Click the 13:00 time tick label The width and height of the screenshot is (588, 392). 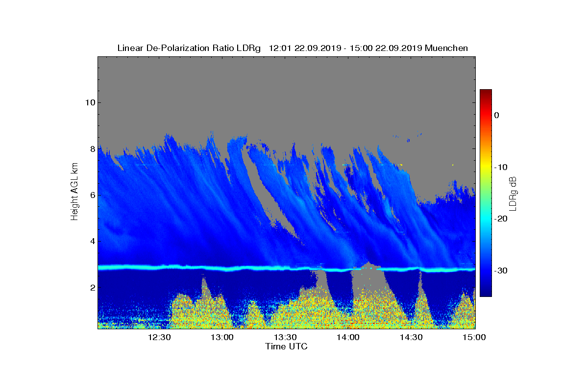pos(222,337)
